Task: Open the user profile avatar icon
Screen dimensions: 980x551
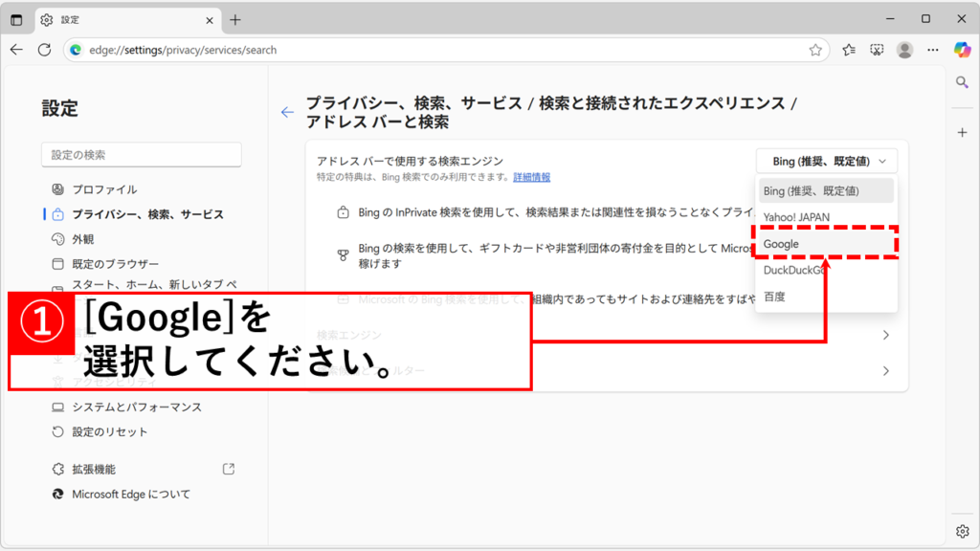Action: click(904, 50)
